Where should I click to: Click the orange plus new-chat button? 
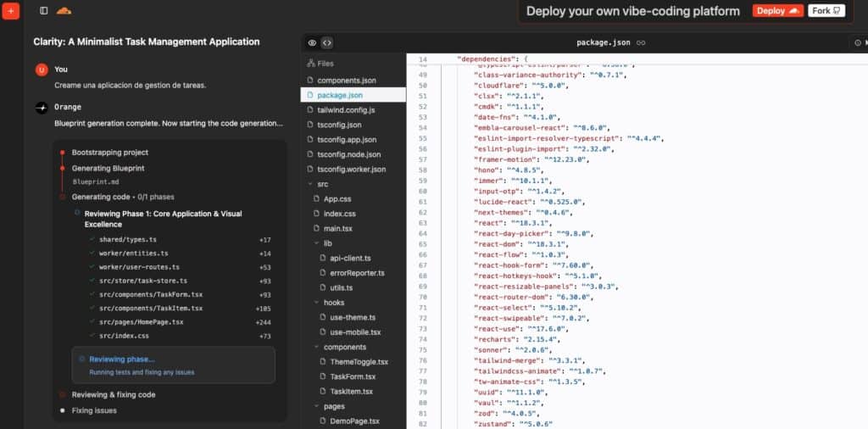11,11
